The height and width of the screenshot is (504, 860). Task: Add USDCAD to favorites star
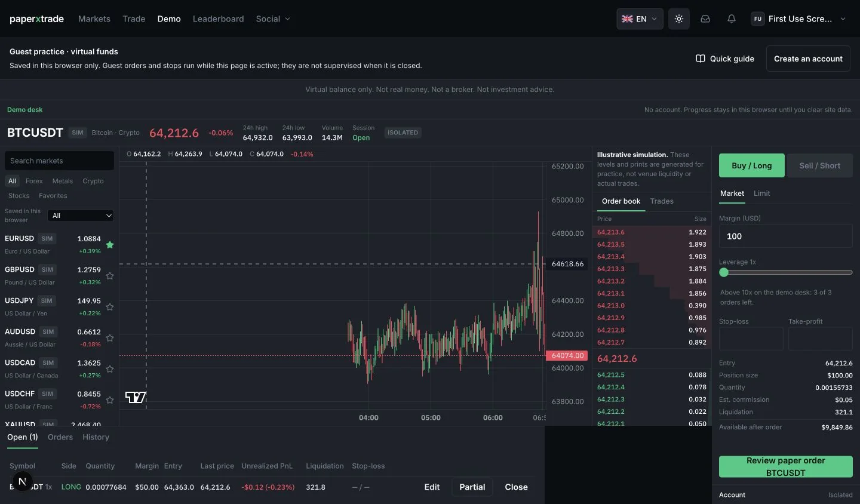pyautogui.click(x=110, y=369)
